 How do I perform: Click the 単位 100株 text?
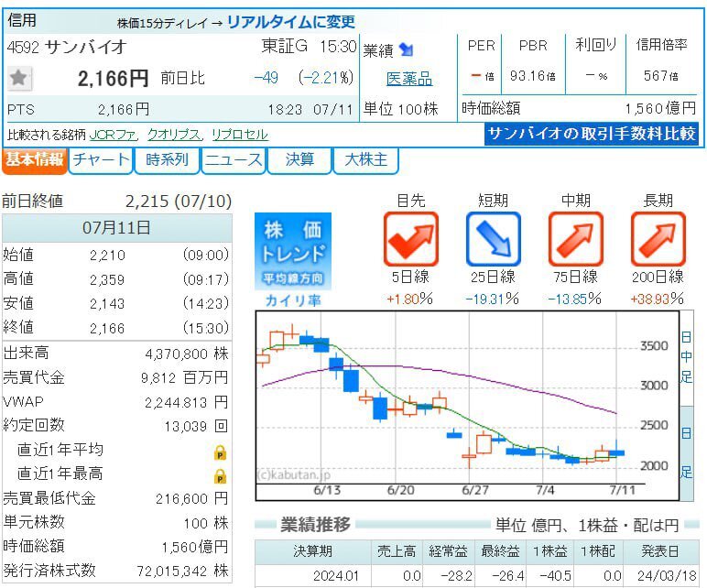(401, 109)
